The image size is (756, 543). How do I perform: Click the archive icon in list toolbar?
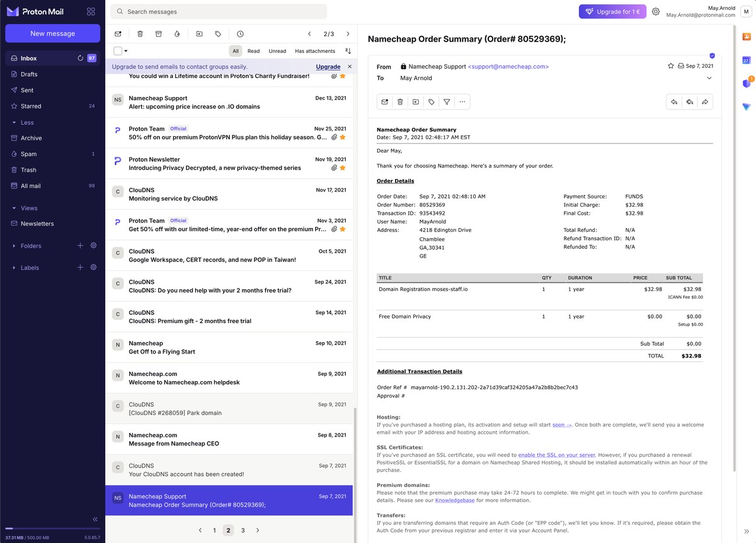[158, 34]
